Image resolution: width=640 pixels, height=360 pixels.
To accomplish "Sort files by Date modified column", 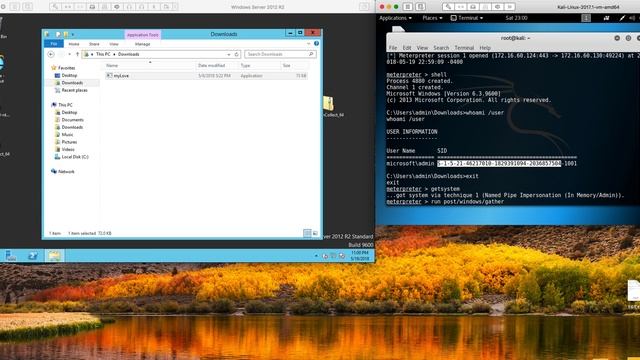I will pos(211,65).
